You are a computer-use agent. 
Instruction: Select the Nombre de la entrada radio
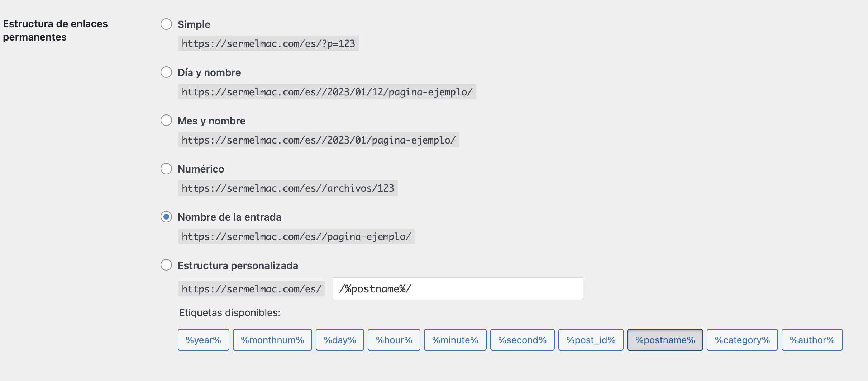tap(166, 217)
